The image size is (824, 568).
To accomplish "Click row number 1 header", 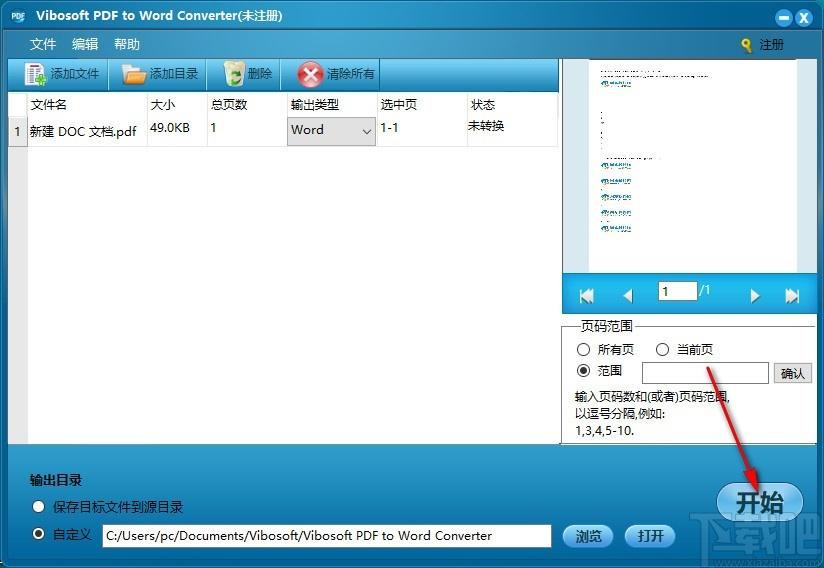I will 17,131.
